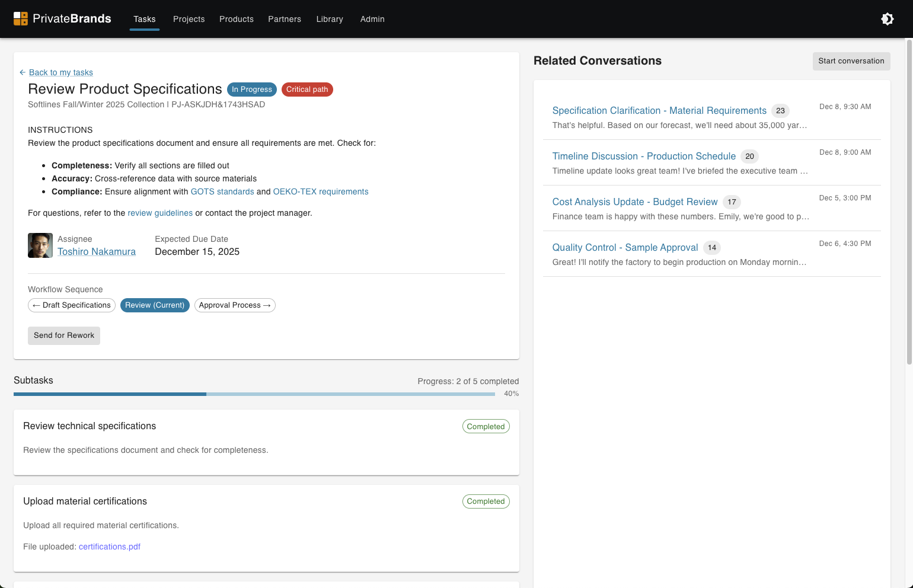Image resolution: width=913 pixels, height=588 pixels.
Task: Open Specification Clarification - Material Requirements conversation
Action: [x=659, y=110]
